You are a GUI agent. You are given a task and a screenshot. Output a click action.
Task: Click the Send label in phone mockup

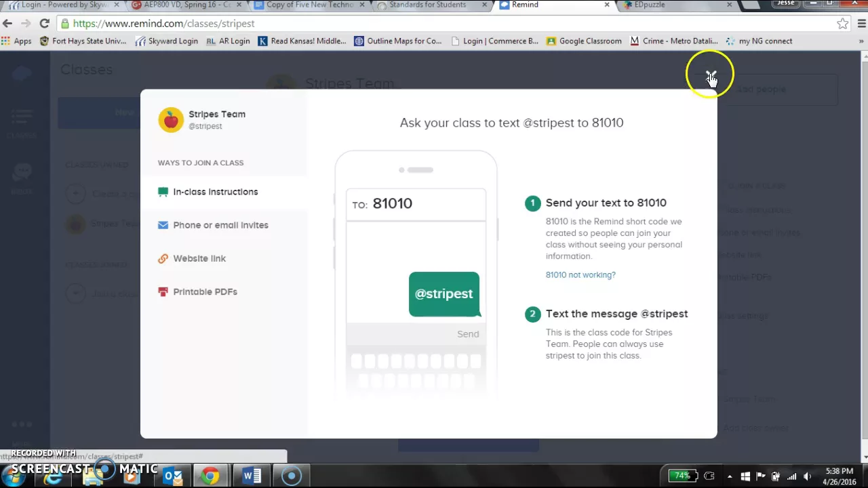pyautogui.click(x=468, y=334)
